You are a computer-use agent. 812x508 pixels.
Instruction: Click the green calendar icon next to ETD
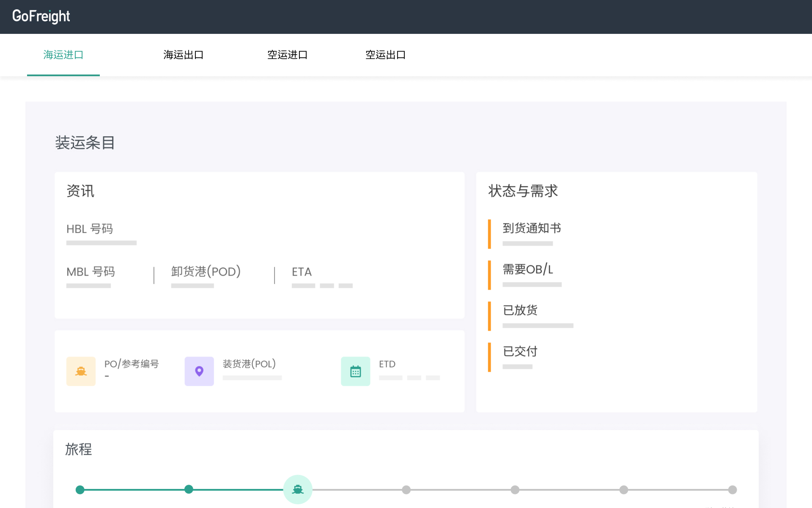coord(356,371)
